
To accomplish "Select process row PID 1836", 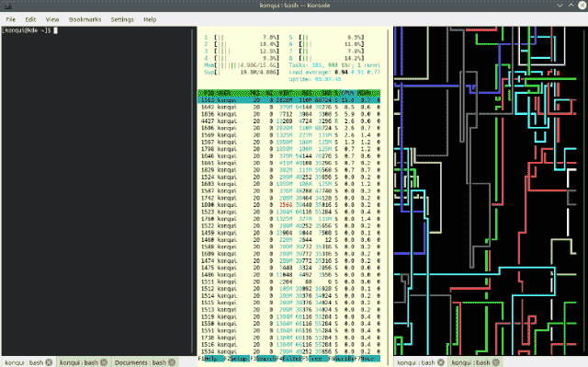I will [289, 114].
